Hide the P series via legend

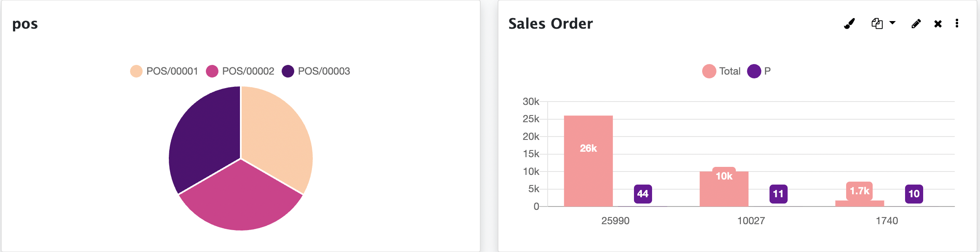[759, 71]
